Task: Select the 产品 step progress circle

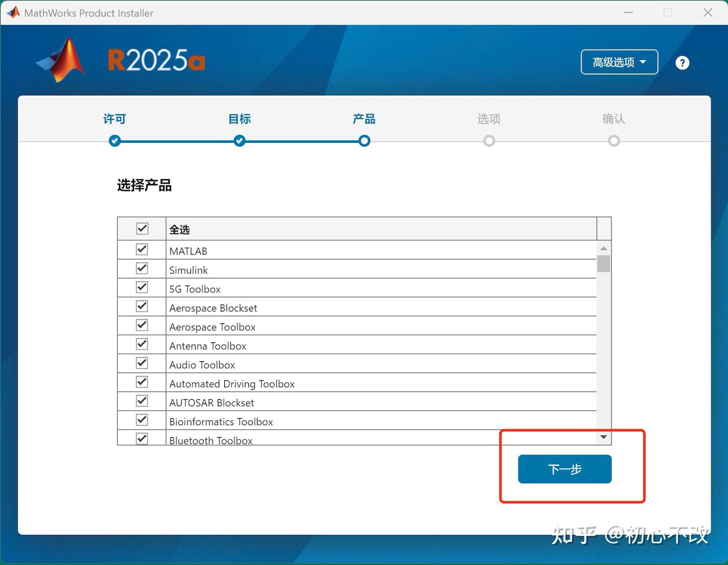Action: (x=364, y=141)
